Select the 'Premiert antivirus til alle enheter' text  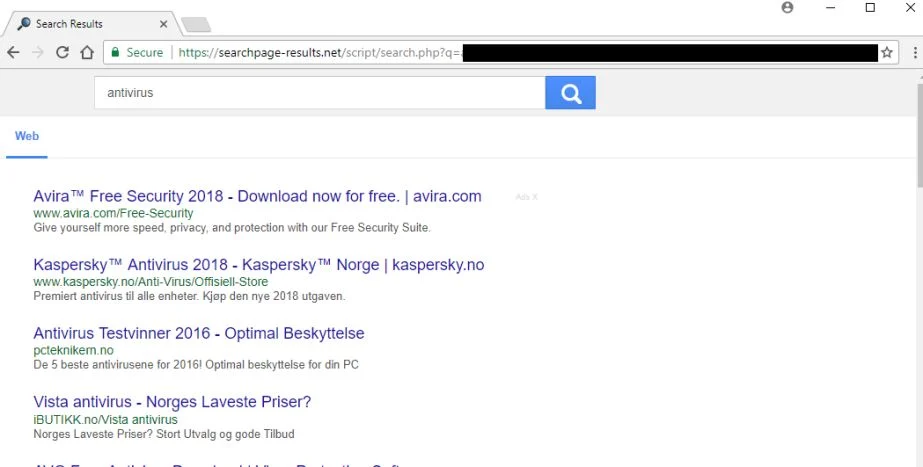[x=189, y=296]
